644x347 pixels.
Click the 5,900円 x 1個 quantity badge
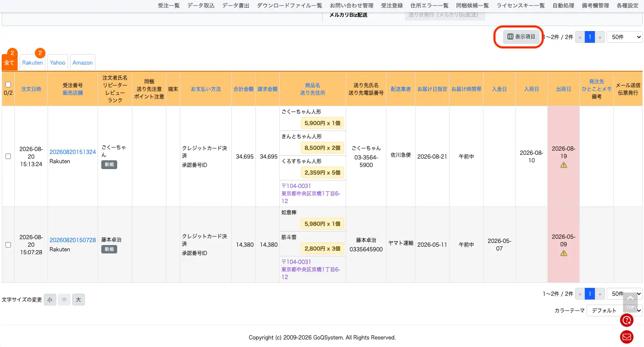pyautogui.click(x=322, y=123)
